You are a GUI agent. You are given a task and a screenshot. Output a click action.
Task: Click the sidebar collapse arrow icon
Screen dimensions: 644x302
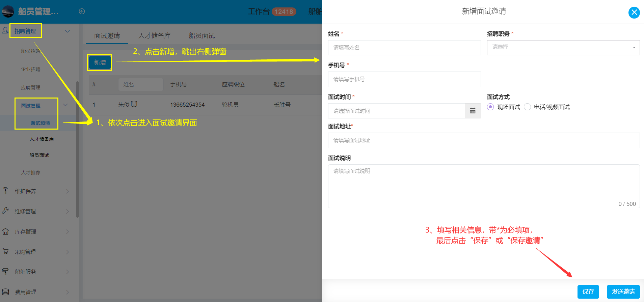coord(82,11)
